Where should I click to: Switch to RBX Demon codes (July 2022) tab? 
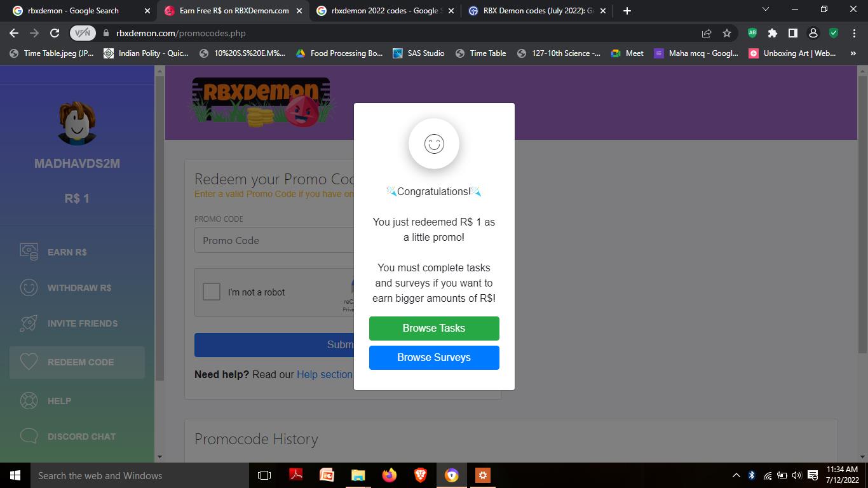(538, 11)
